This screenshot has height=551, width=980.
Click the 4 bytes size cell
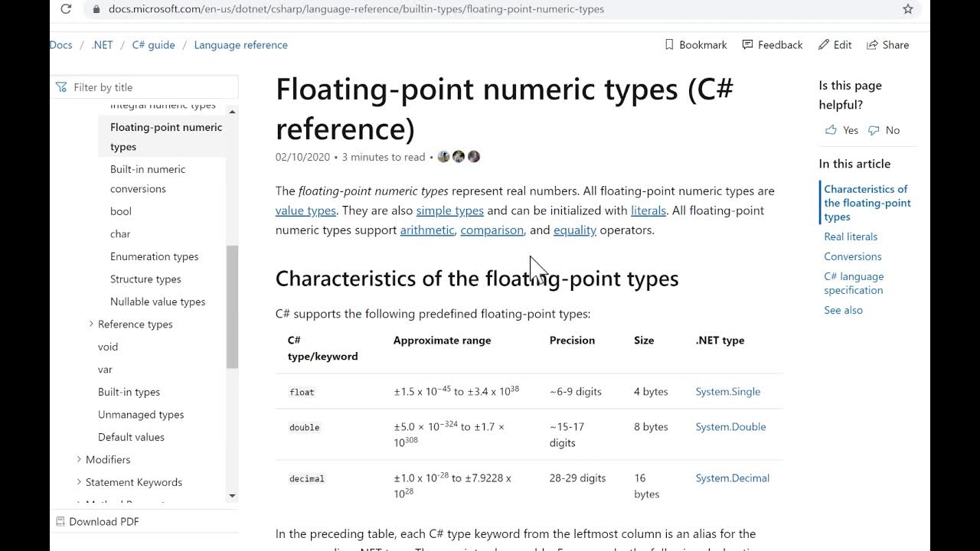(x=651, y=391)
